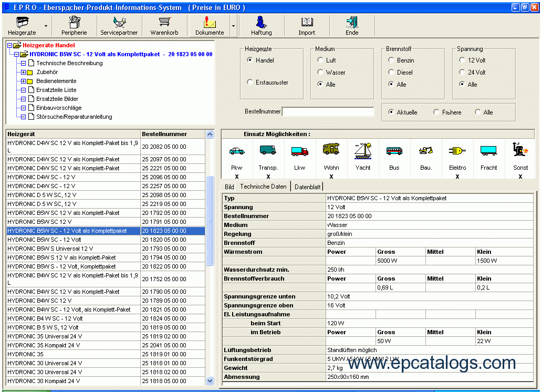Click order number 20 1793 05 00 00
The width and height of the screenshot is (542, 392).
click(x=164, y=249)
